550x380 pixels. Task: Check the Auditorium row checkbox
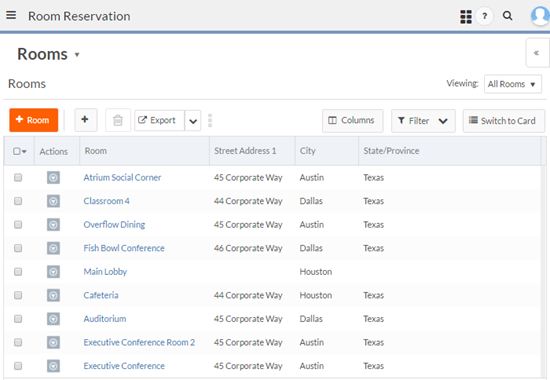point(18,319)
